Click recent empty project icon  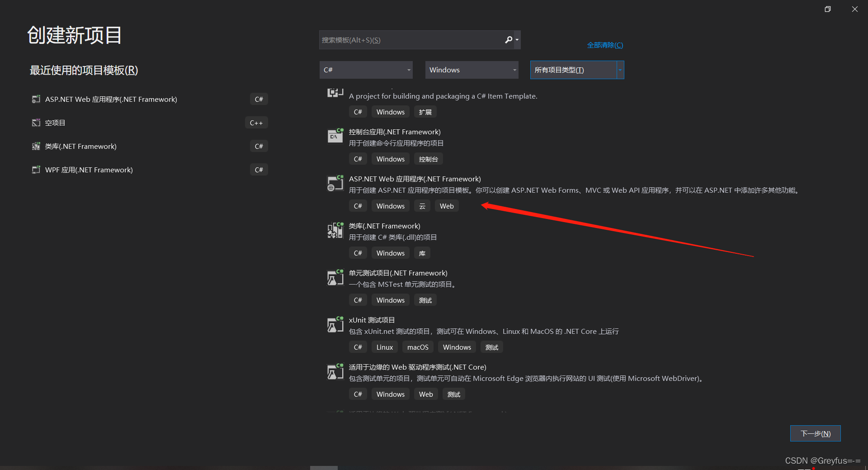(36, 123)
